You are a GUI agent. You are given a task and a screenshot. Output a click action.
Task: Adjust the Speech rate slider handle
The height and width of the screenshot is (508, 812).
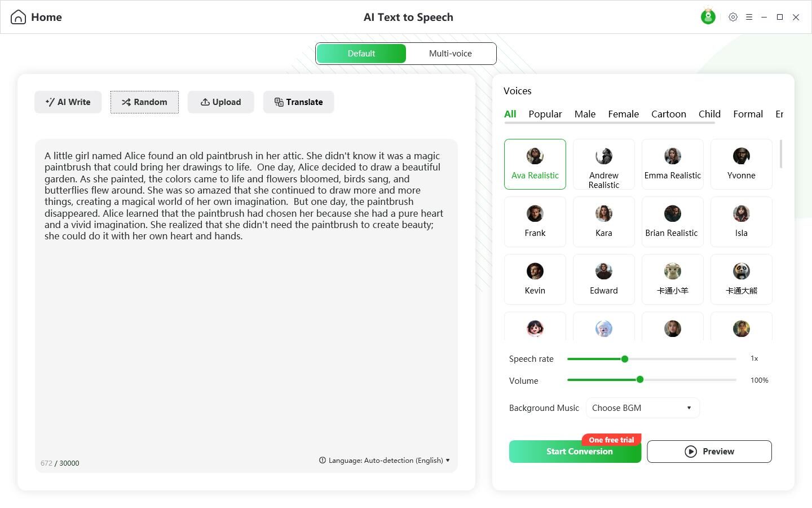click(x=625, y=359)
